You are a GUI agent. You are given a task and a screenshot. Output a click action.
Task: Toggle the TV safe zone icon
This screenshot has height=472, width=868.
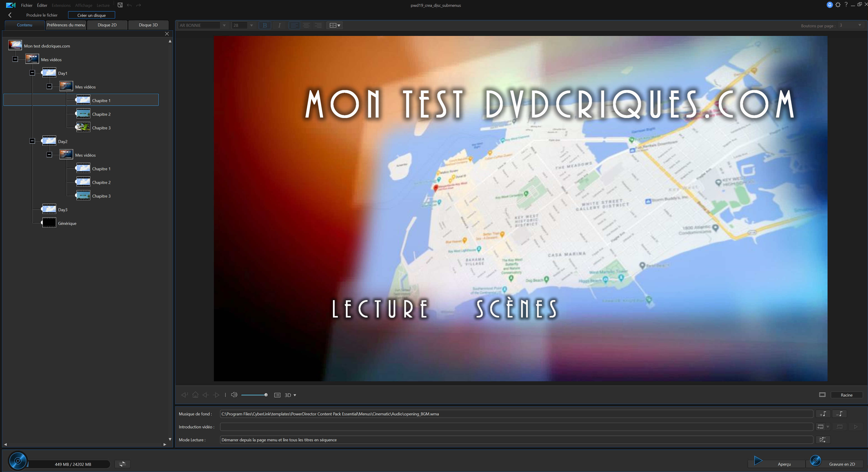pyautogui.click(x=822, y=395)
